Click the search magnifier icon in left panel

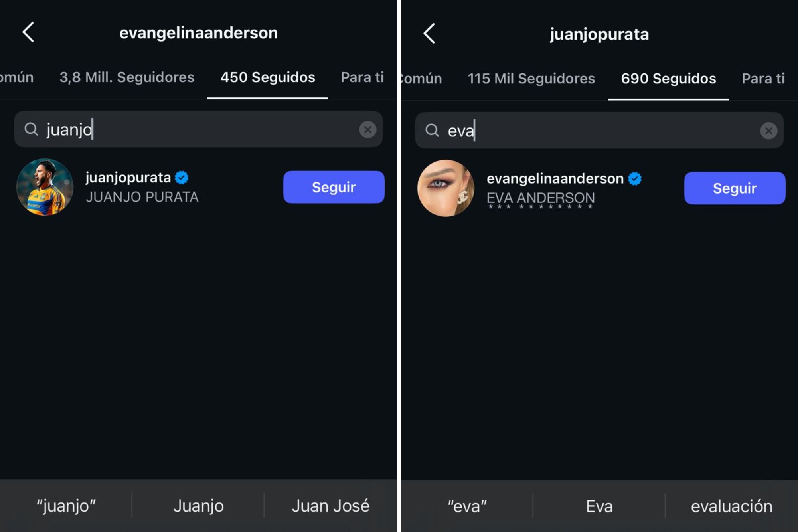[x=32, y=129]
